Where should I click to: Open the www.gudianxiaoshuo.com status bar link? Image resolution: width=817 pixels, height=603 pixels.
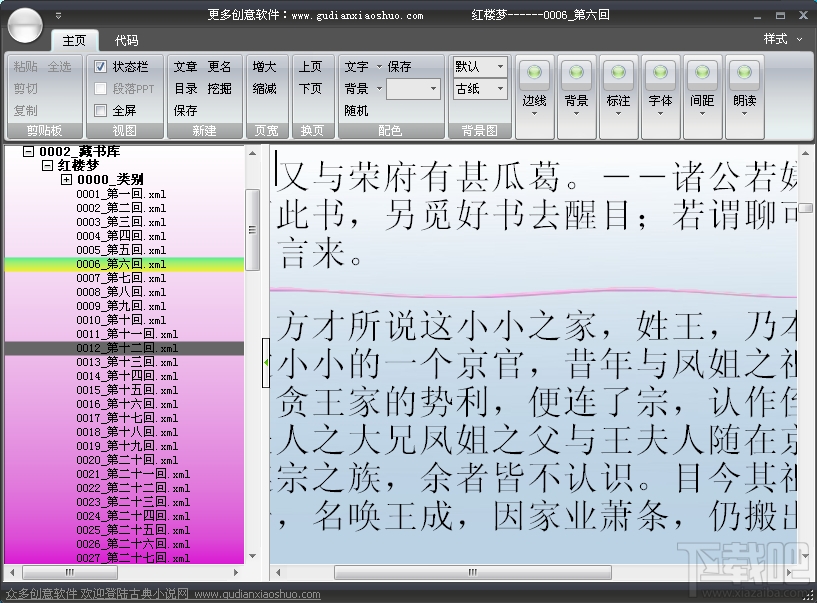[x=257, y=594]
